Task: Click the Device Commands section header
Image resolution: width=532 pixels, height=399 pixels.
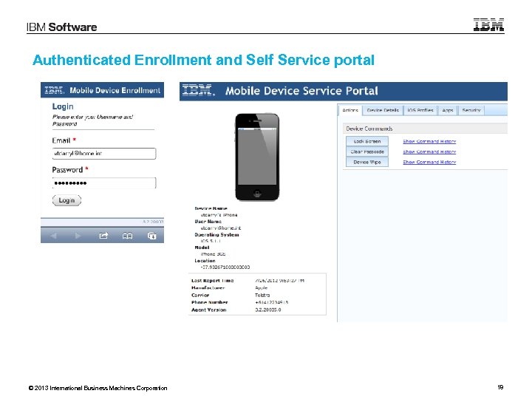Action: pyautogui.click(x=425, y=129)
